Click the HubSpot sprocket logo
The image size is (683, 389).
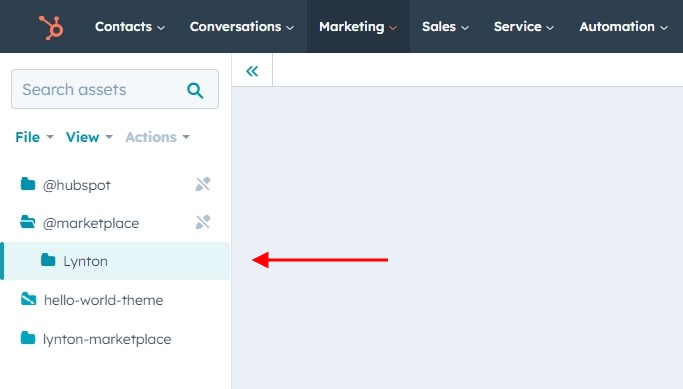tap(51, 27)
